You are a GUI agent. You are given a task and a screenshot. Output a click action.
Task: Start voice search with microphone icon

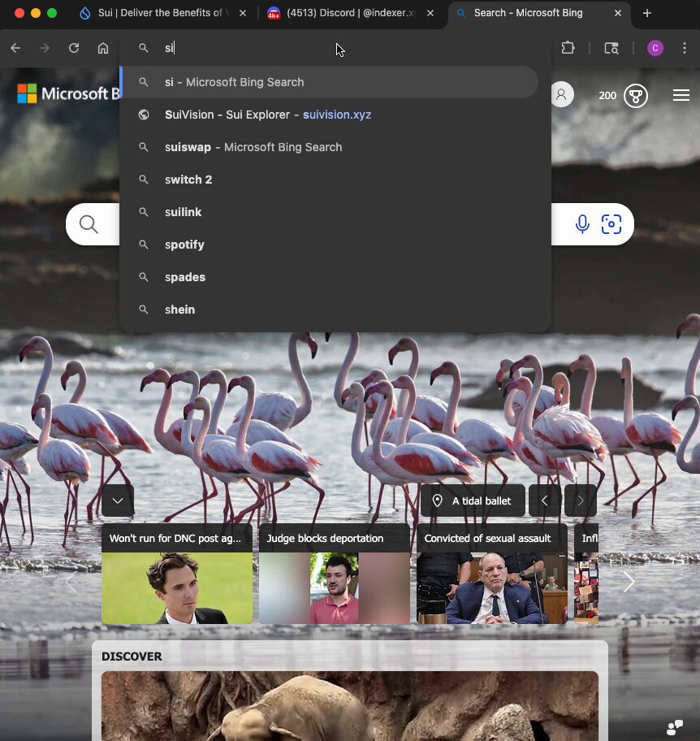(x=582, y=224)
